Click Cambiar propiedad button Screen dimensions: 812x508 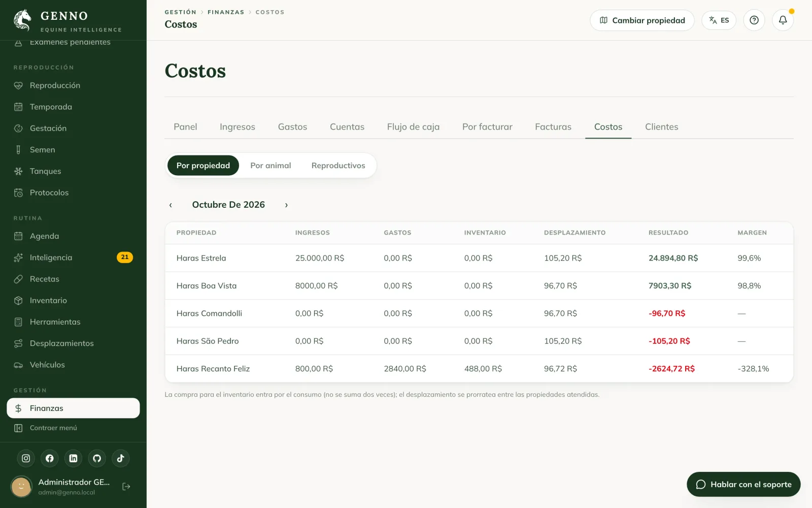point(642,20)
